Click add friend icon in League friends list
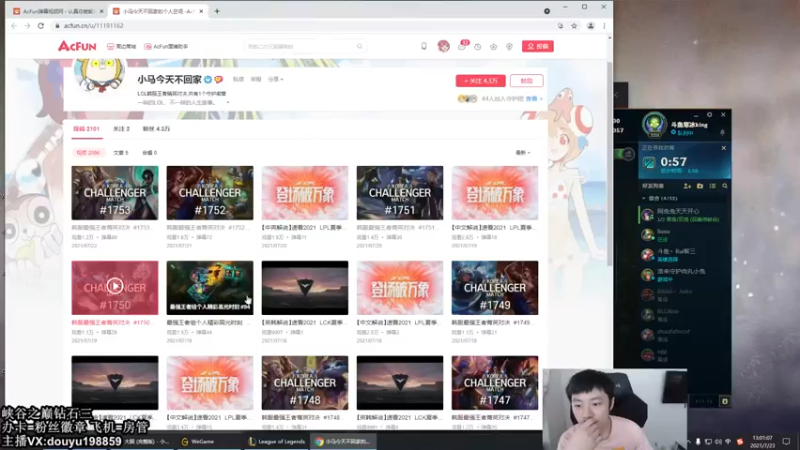 pos(687,186)
